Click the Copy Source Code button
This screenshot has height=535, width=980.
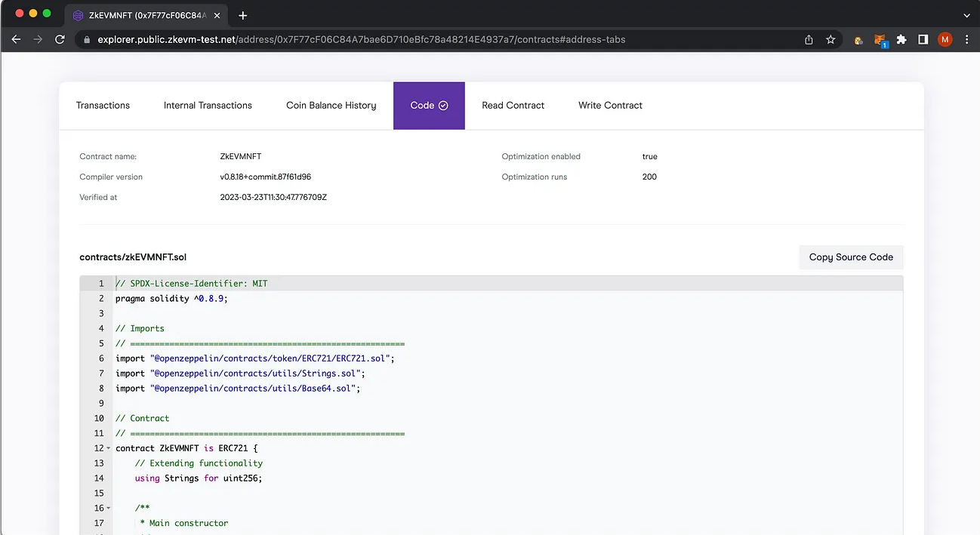(x=850, y=257)
